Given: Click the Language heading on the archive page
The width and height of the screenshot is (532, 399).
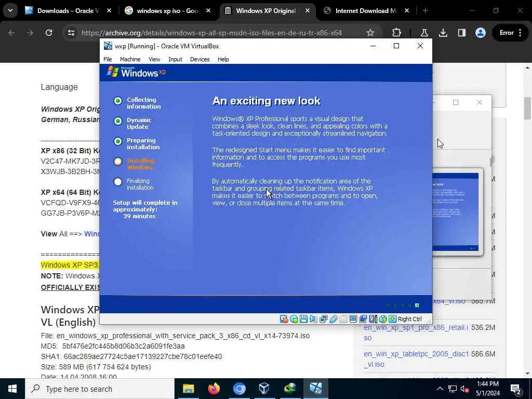Looking at the screenshot, I should point(59,87).
